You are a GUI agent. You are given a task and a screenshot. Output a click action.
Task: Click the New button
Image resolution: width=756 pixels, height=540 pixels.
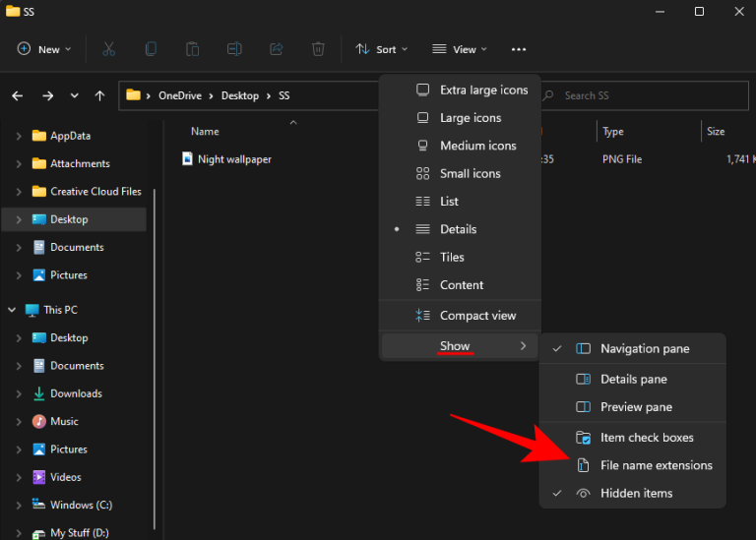point(44,49)
